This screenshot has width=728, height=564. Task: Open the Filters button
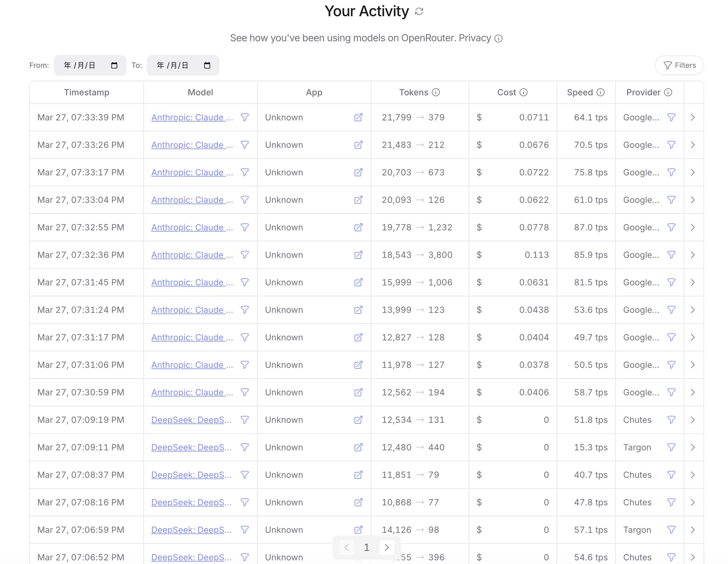point(679,65)
